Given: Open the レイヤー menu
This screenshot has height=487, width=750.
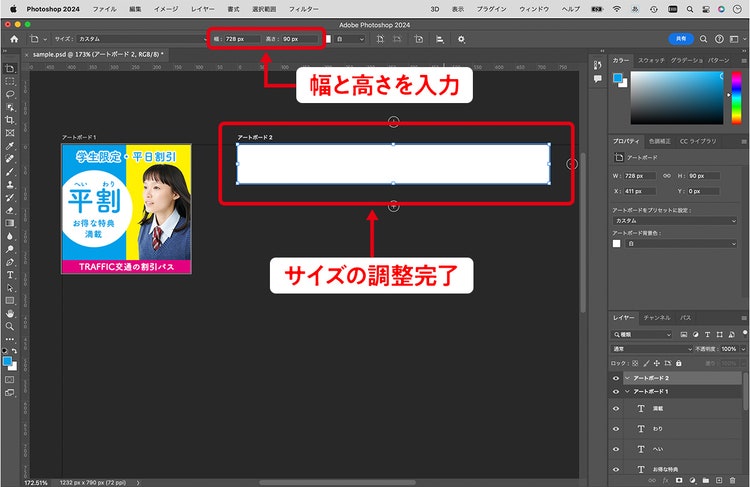Looking at the screenshot, I should tap(203, 9).
